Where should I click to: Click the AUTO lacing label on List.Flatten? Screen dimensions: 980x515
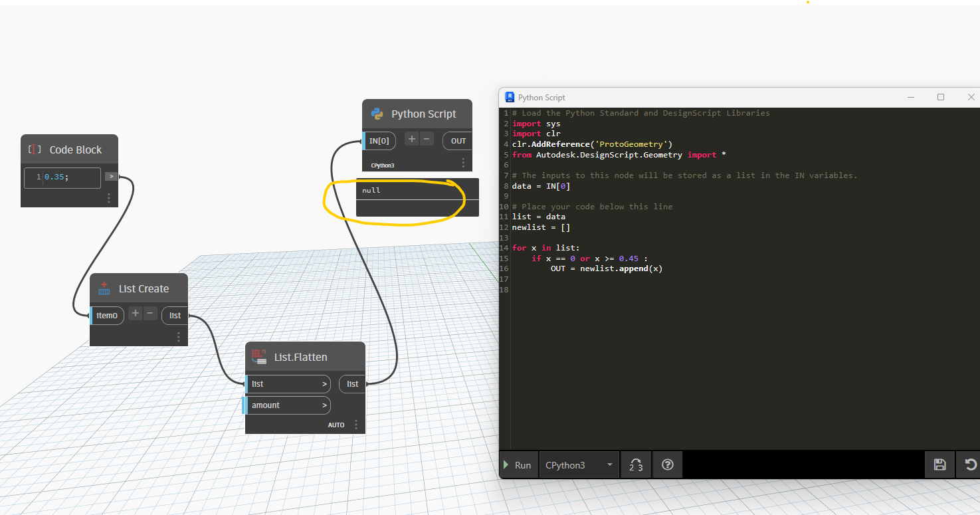click(x=336, y=425)
